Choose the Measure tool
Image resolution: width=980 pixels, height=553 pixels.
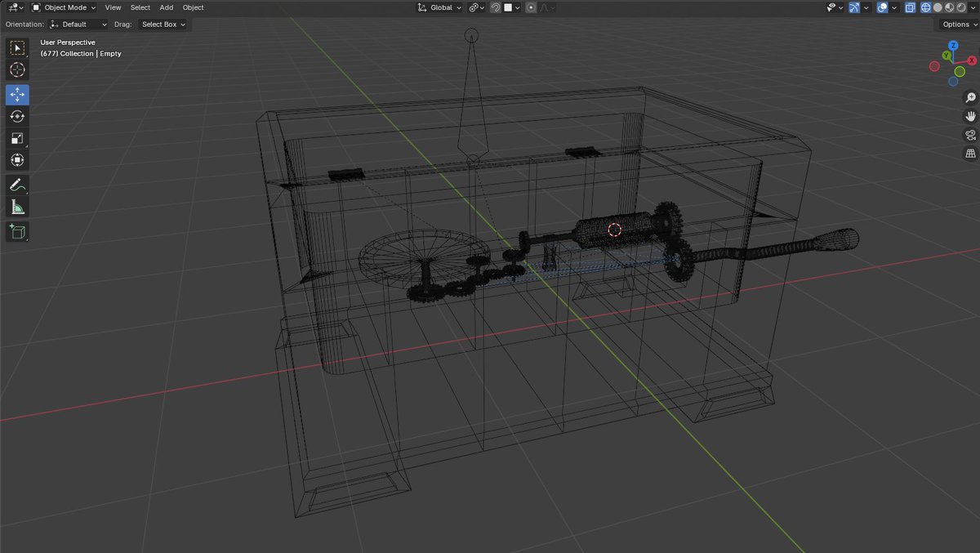pos(17,207)
